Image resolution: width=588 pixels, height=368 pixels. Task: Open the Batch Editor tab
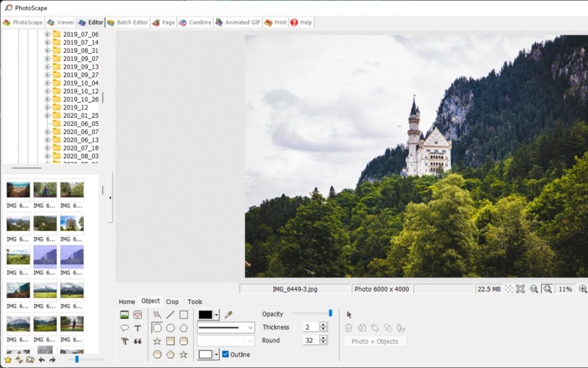click(128, 23)
